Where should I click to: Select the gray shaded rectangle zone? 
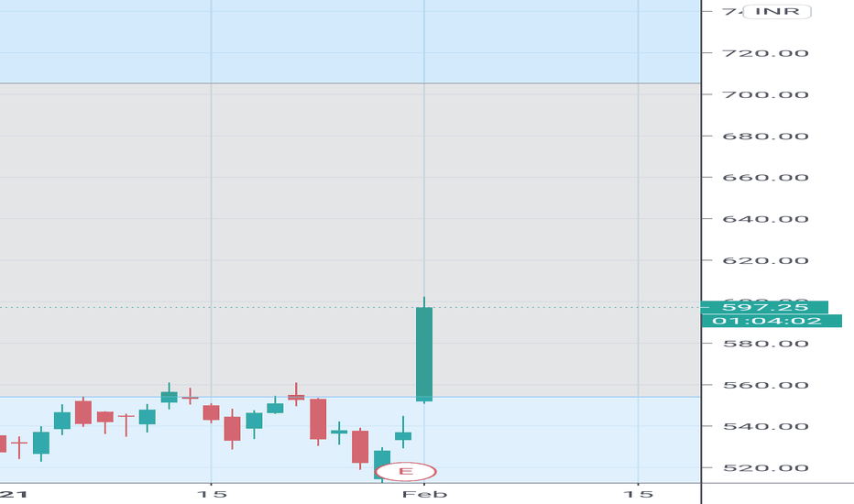[350, 240]
